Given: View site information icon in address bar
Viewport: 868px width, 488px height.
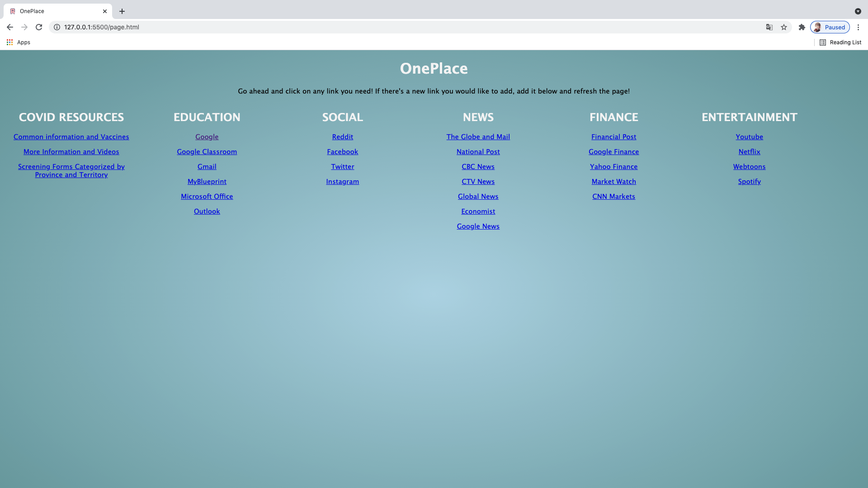Looking at the screenshot, I should 57,27.
